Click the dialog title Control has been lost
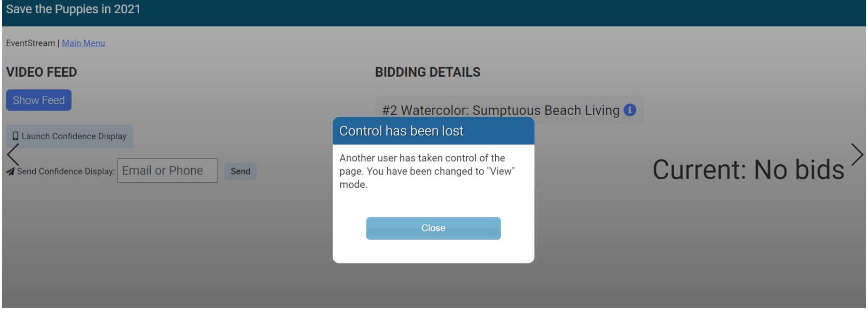The height and width of the screenshot is (312, 868). click(401, 131)
